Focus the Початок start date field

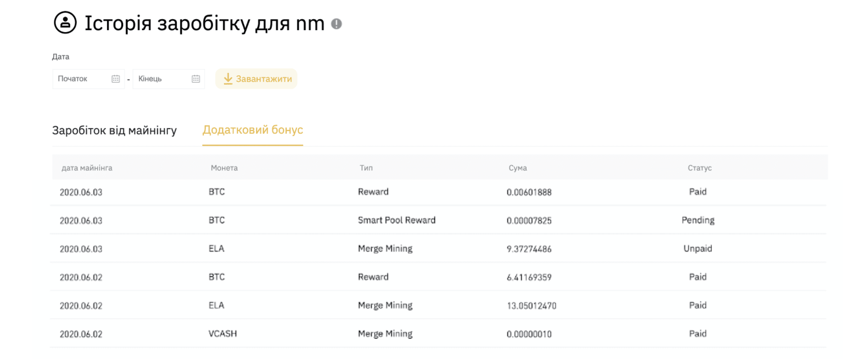[88, 79]
